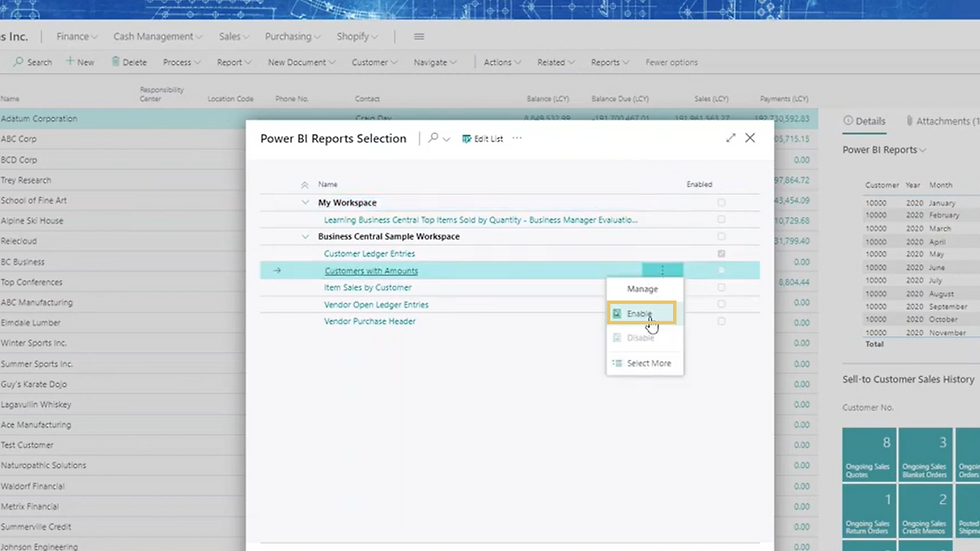Click Fewer options
980x551 pixels.
671,62
